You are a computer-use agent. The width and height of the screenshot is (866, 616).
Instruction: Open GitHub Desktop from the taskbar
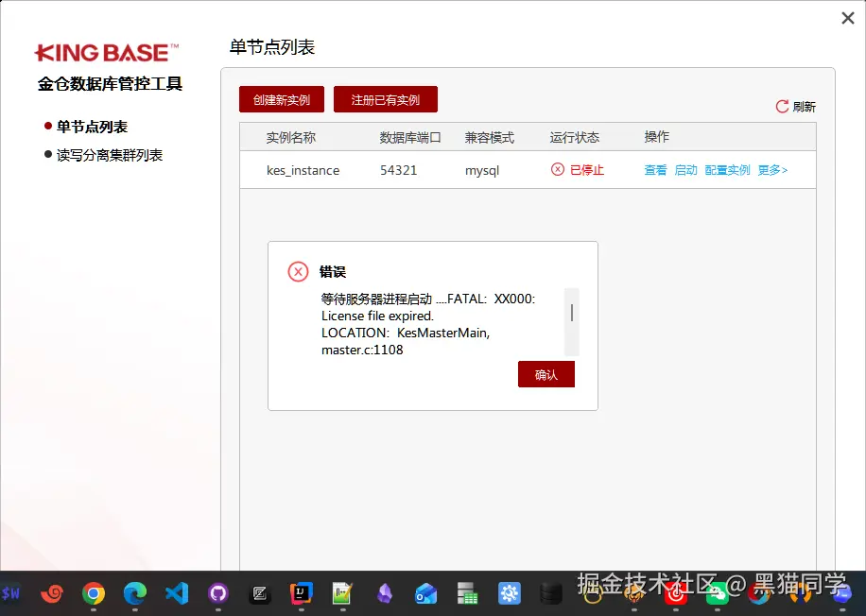pyautogui.click(x=218, y=594)
